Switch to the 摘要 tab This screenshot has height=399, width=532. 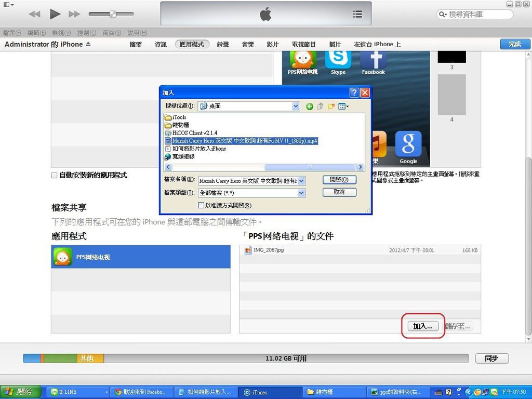pos(136,44)
